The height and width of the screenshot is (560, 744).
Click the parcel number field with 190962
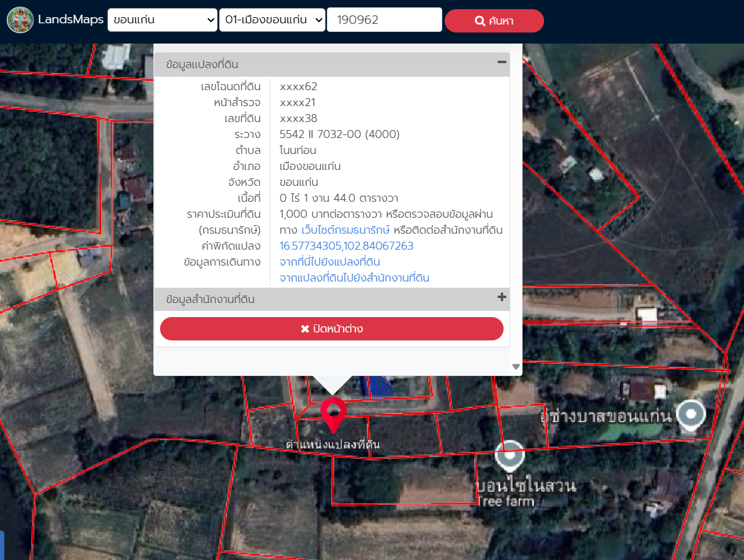coord(384,20)
